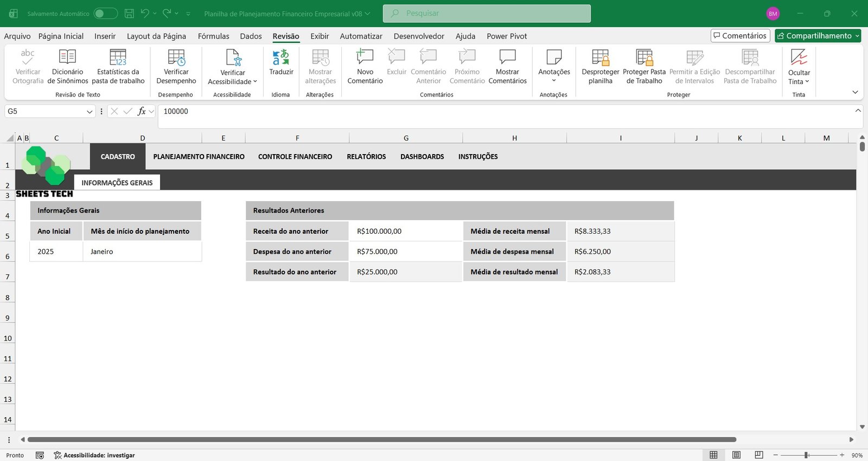Switch to Page Break Preview view
The width and height of the screenshot is (868, 461).
point(759,455)
